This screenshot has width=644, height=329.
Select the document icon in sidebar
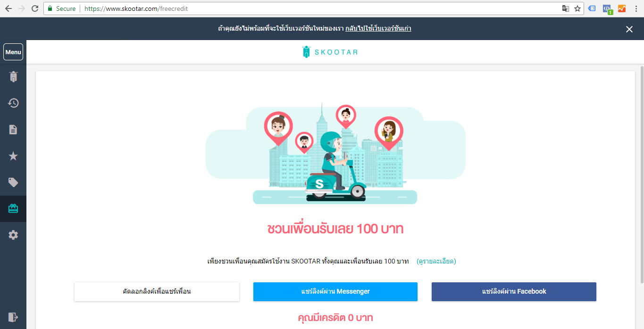click(x=13, y=130)
